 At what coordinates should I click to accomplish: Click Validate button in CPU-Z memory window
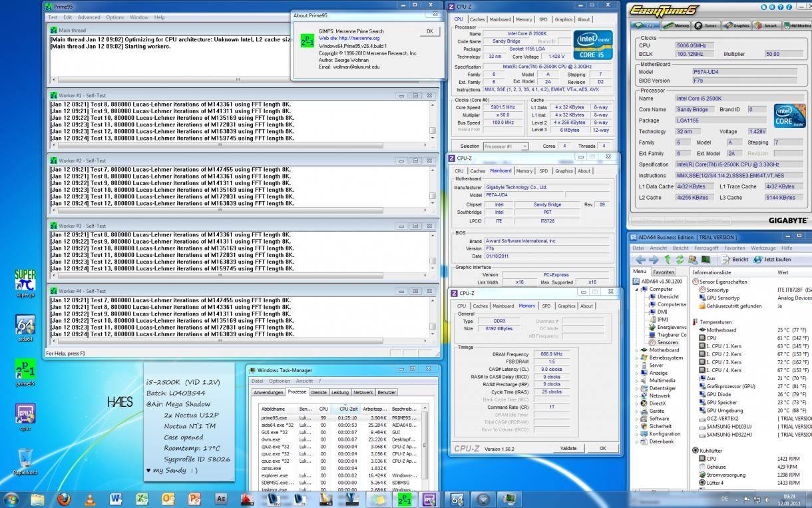pyautogui.click(x=568, y=448)
